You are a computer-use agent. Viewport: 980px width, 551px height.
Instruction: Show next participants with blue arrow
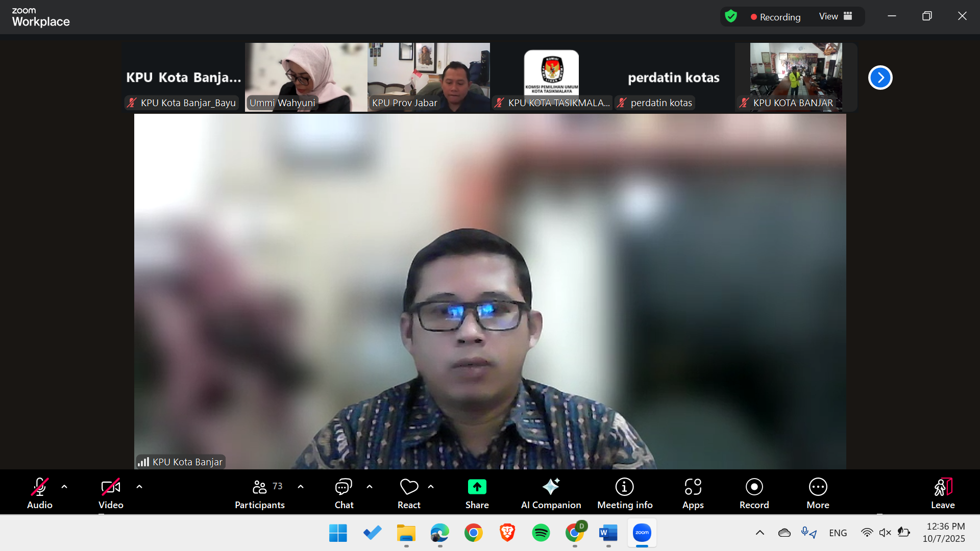pyautogui.click(x=880, y=78)
